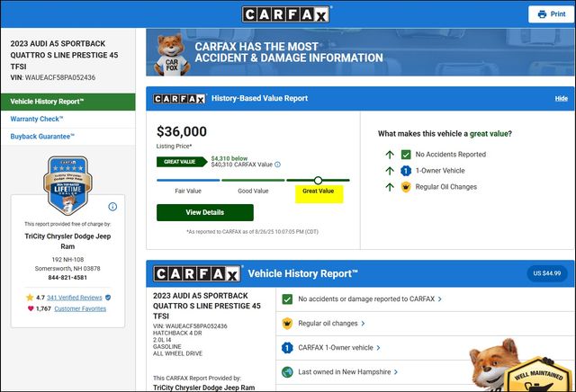
Task: Click up arrow beside 1-Owner Vehicle
Action: 390,171
